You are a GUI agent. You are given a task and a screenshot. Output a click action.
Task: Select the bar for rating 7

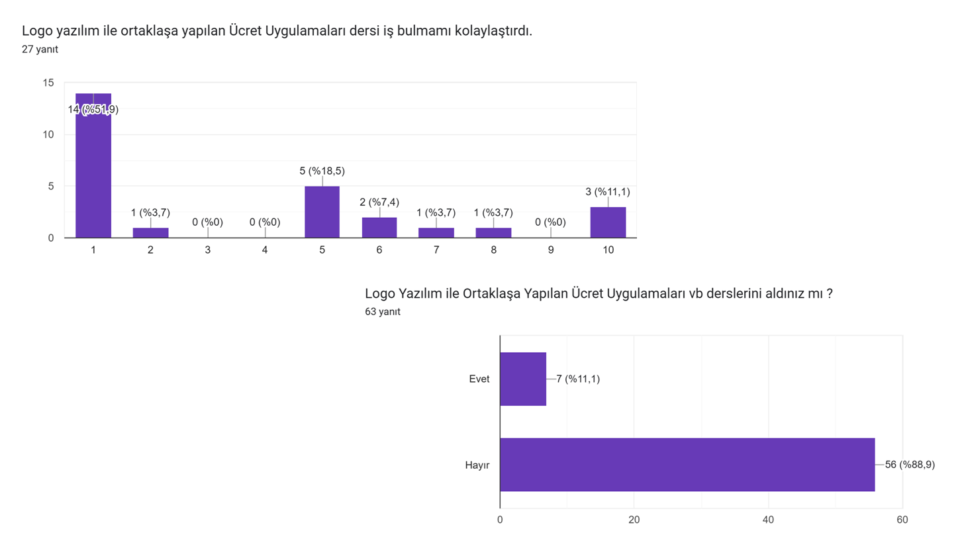click(436, 232)
